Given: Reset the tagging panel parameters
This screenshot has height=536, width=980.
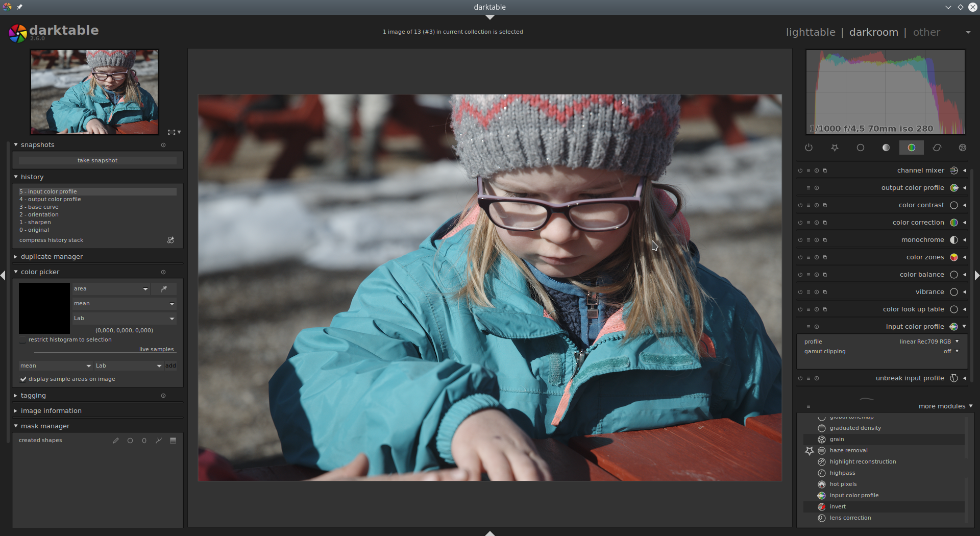Looking at the screenshot, I should pos(163,396).
